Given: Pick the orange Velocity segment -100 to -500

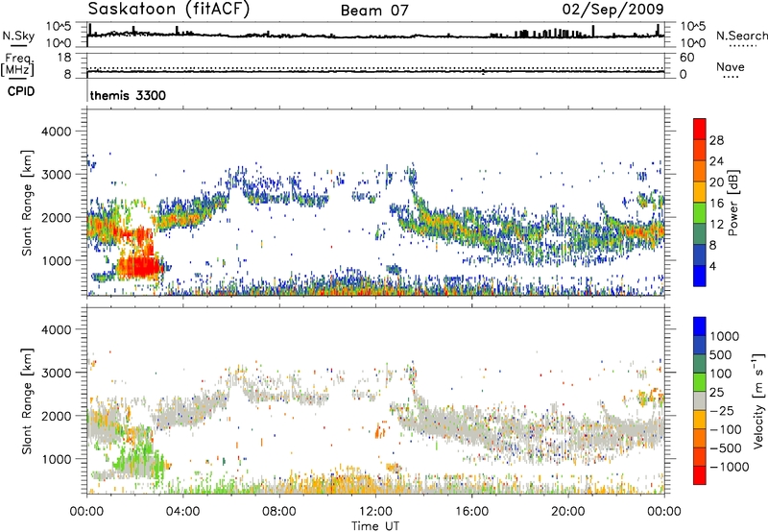Looking at the screenshot, I should click(700, 439).
